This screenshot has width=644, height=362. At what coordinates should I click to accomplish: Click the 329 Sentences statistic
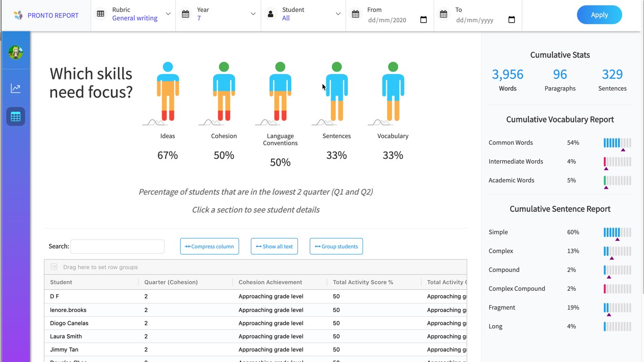coord(612,79)
